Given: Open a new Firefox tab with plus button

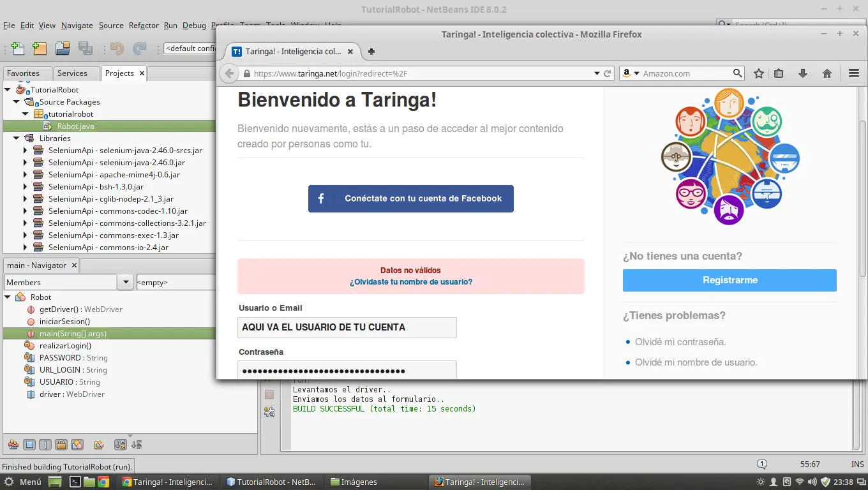Looking at the screenshot, I should coord(371,52).
